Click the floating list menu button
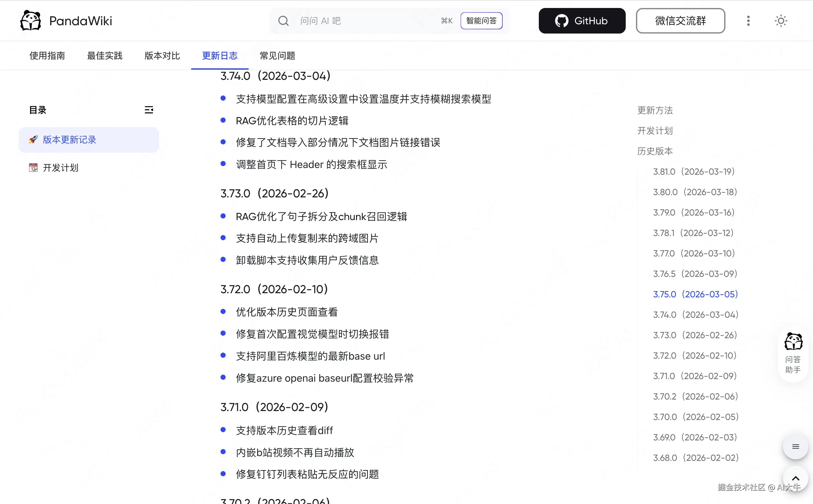Viewport: 813px width, 504px height. (x=795, y=446)
